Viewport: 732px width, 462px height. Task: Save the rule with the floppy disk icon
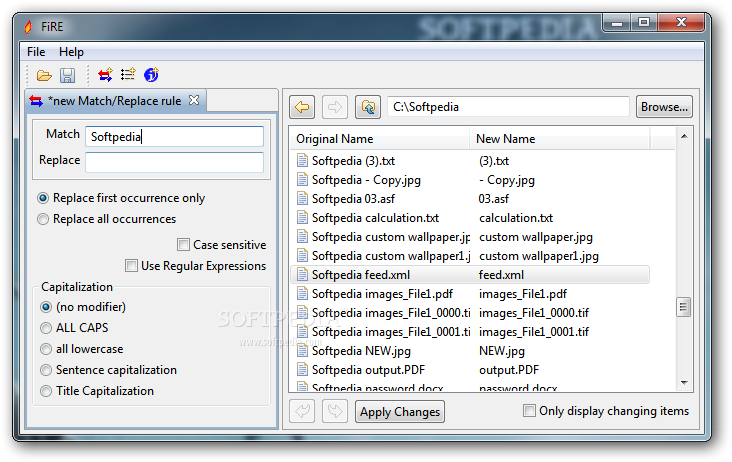coord(68,75)
